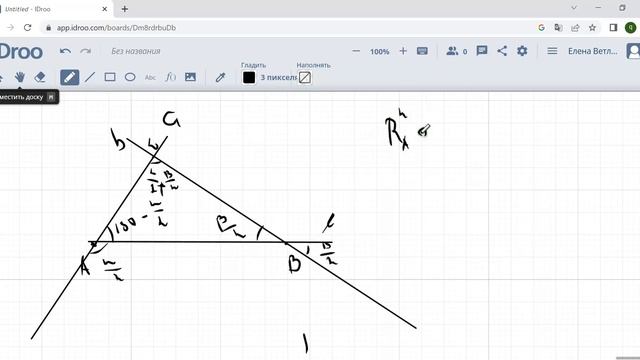Click the black stroke color swatch
The width and height of the screenshot is (640, 360).
(x=249, y=78)
